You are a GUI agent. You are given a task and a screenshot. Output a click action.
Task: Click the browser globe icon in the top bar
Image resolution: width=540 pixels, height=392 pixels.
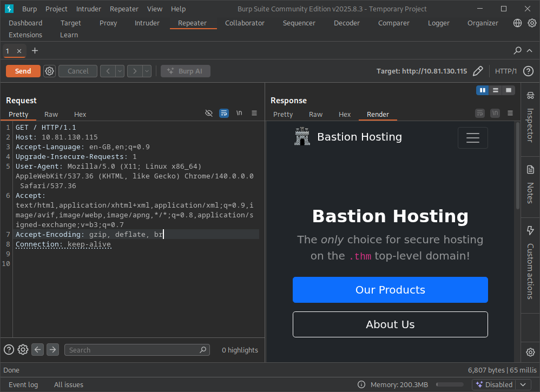[x=518, y=23]
